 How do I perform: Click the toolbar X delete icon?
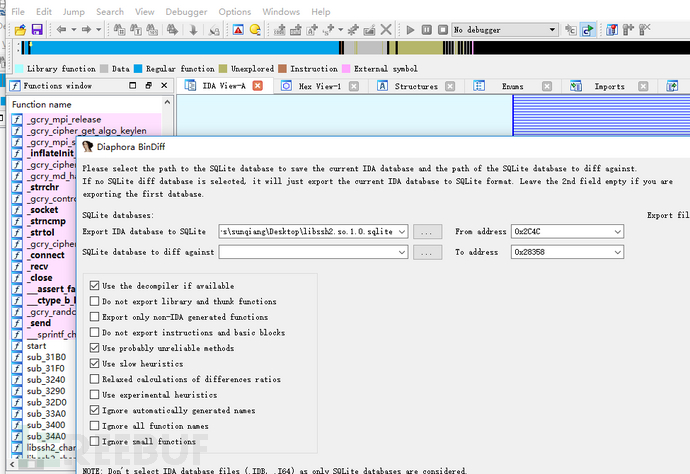386,30
